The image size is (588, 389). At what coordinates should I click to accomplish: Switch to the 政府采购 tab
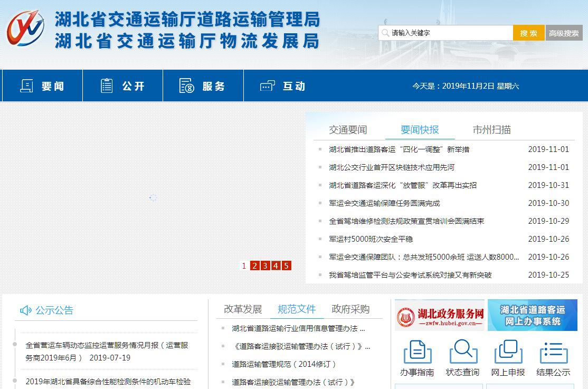(350, 309)
